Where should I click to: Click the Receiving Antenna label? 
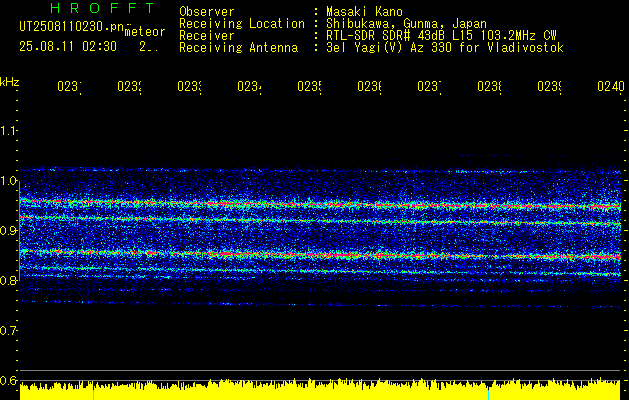pyautogui.click(x=238, y=48)
